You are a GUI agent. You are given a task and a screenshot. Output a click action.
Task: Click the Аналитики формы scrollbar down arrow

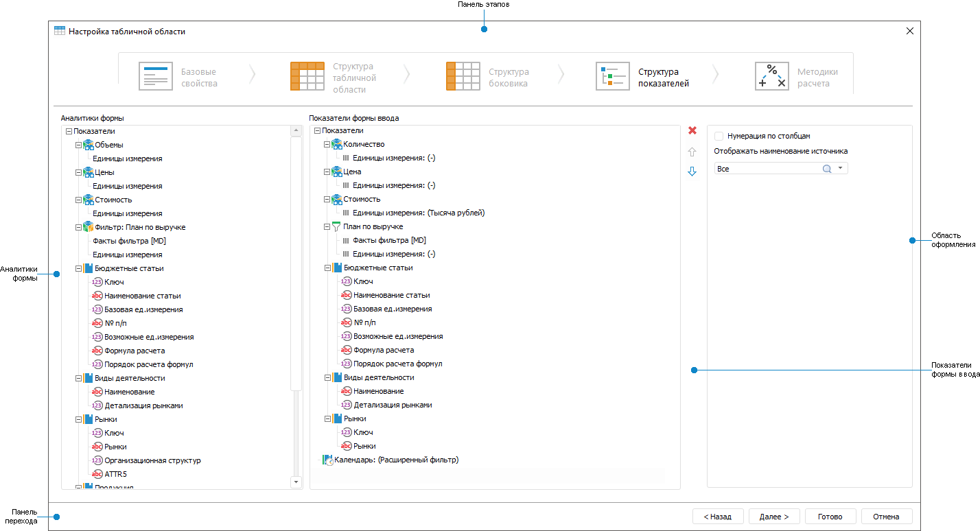point(296,482)
